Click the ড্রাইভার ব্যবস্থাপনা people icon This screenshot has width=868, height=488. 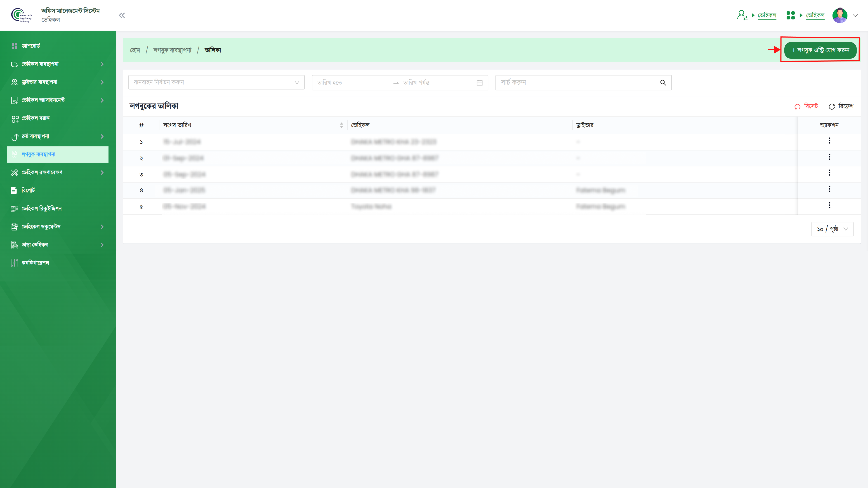pyautogui.click(x=14, y=82)
